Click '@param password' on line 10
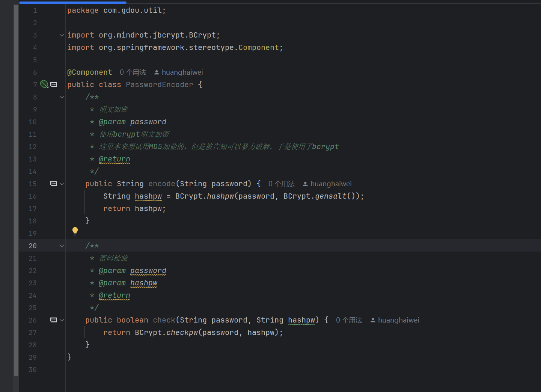The width and height of the screenshot is (541, 392). coord(133,122)
